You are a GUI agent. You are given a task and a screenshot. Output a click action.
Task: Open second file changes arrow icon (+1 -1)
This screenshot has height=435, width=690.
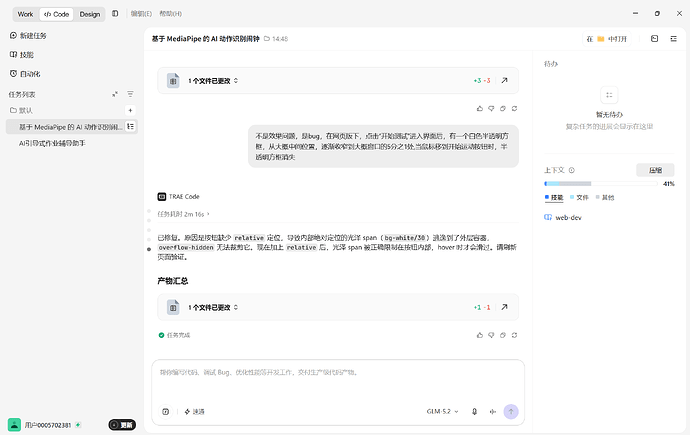coord(504,307)
